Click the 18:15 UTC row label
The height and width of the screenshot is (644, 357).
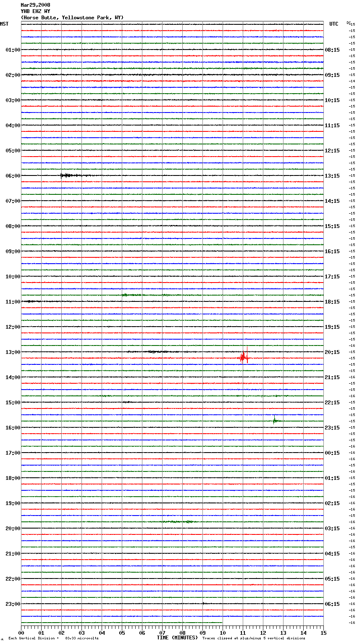[x=332, y=302]
